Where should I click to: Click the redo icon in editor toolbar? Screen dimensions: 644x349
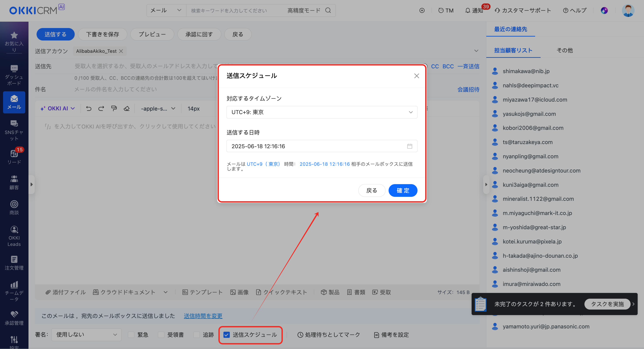101,108
